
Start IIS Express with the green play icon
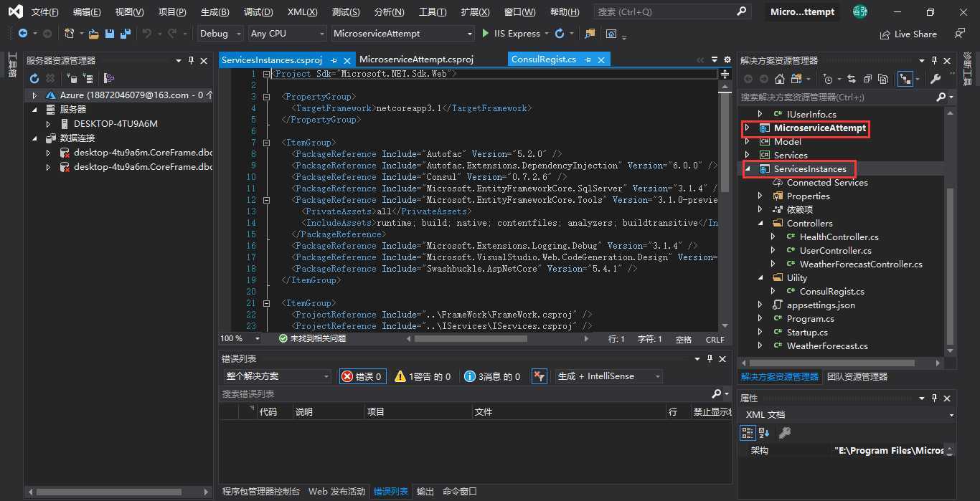pos(486,34)
